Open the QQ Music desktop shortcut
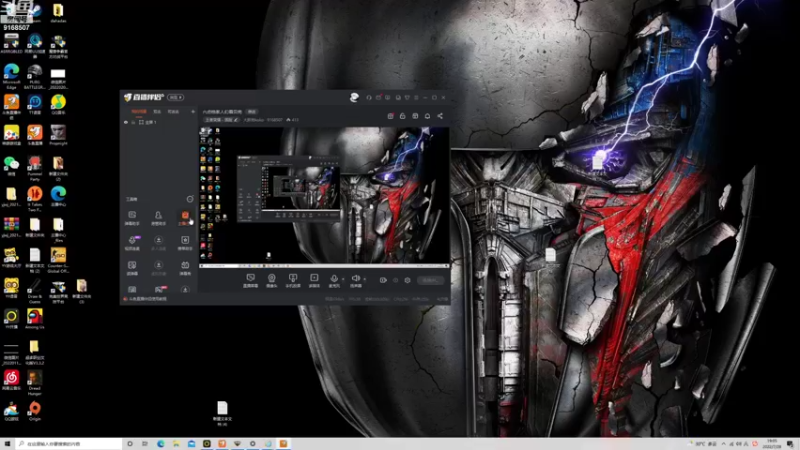800x450 pixels. click(x=58, y=105)
